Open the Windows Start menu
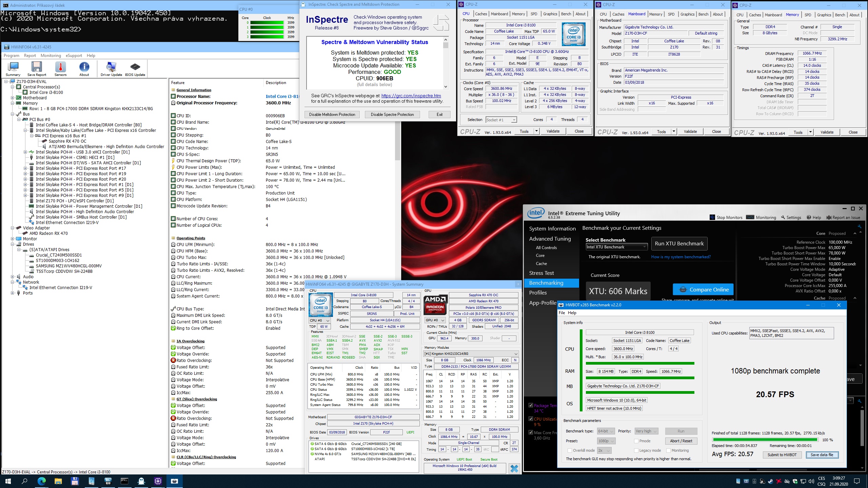868x488 pixels. [8, 481]
